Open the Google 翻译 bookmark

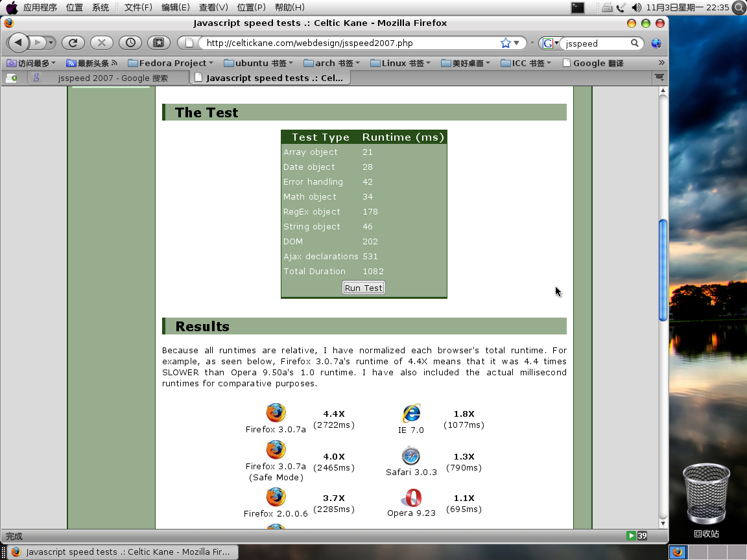593,64
